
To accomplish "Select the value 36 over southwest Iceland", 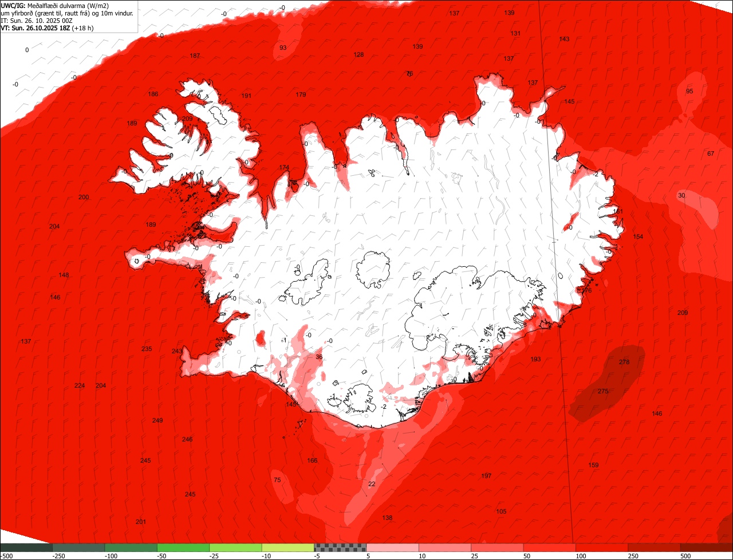I will point(319,357).
